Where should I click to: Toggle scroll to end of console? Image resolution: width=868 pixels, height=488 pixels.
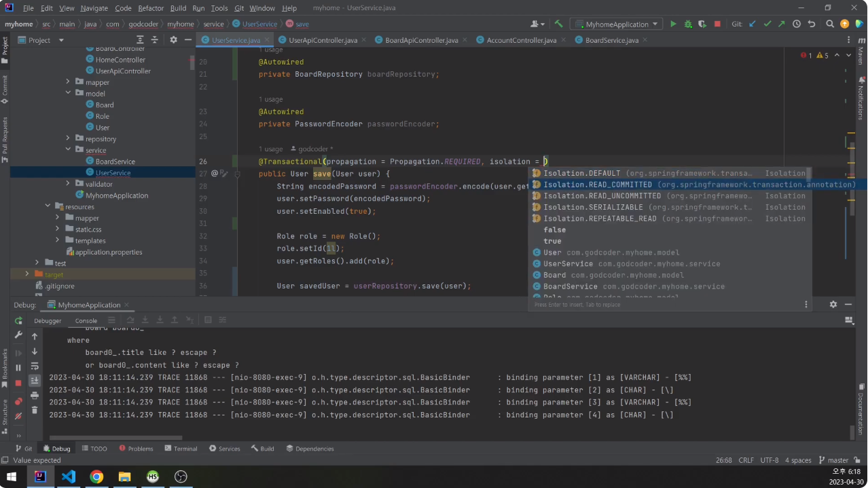pyautogui.click(x=35, y=381)
